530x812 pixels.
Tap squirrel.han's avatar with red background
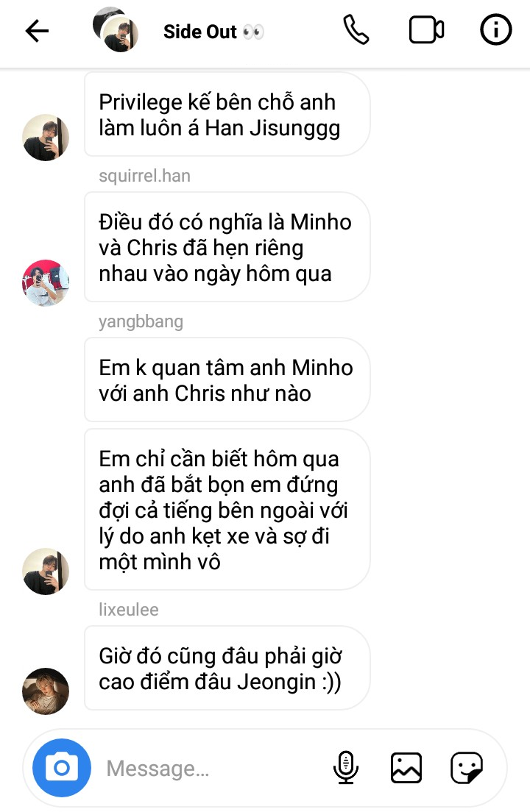(x=46, y=282)
